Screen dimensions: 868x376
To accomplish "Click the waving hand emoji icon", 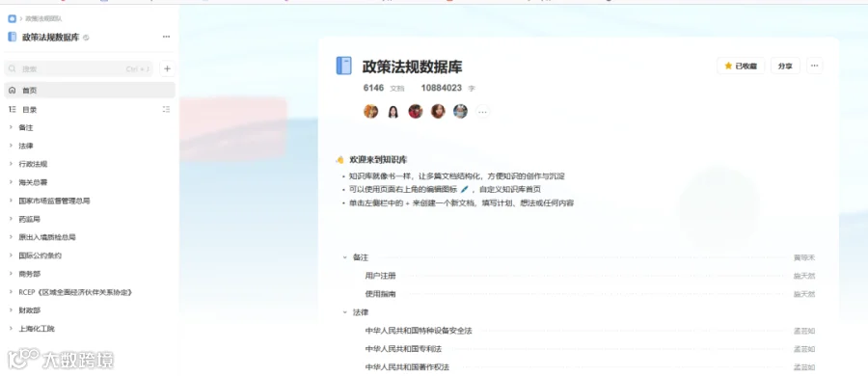I will pyautogui.click(x=339, y=160).
